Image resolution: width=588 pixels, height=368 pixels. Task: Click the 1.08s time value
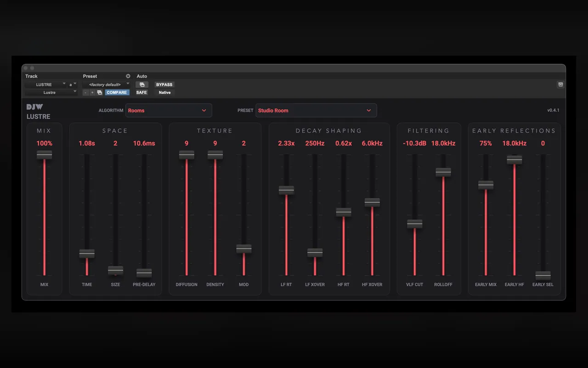pos(87,144)
